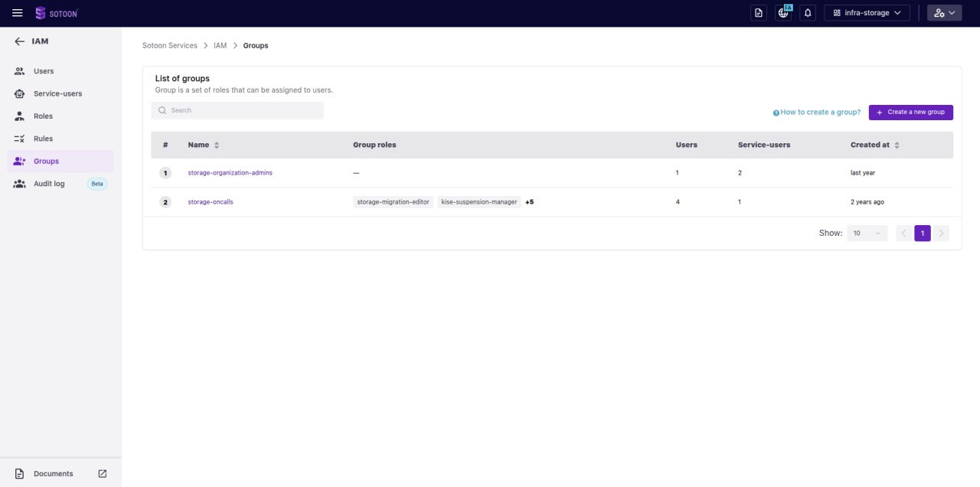Click the Beta badge
The width and height of the screenshot is (980, 487).
point(97,184)
